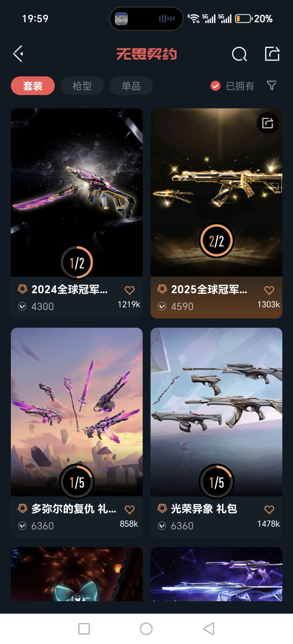
Task: Switch to the 枪型 tab
Action: point(82,86)
